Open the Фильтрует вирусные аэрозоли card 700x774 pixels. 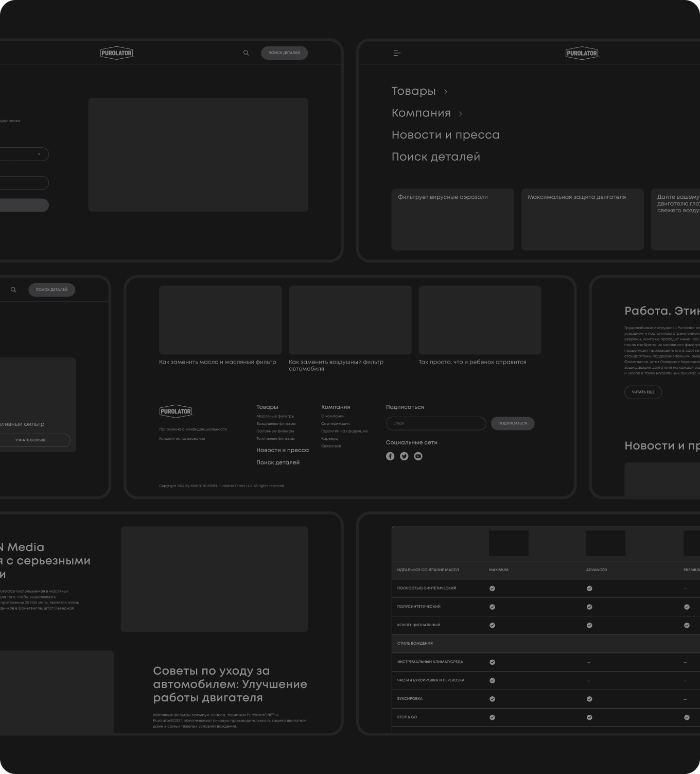(453, 219)
